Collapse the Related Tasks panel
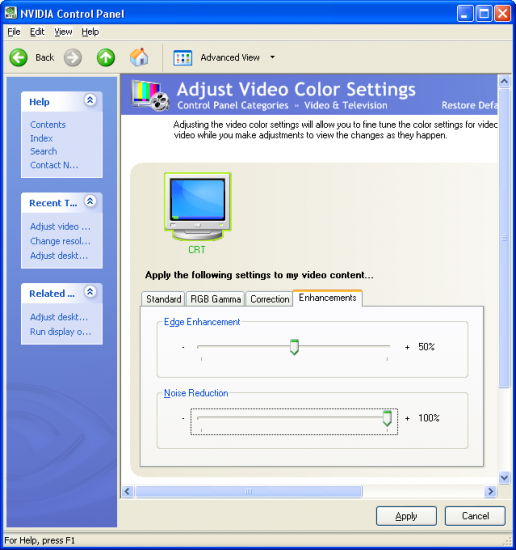This screenshot has width=516, height=550. click(x=90, y=292)
